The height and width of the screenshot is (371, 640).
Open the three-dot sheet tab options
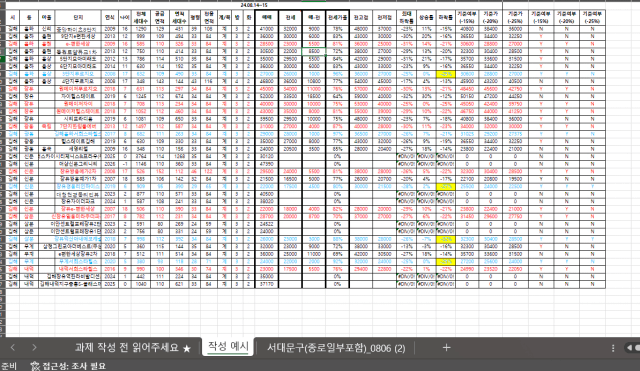613,348
